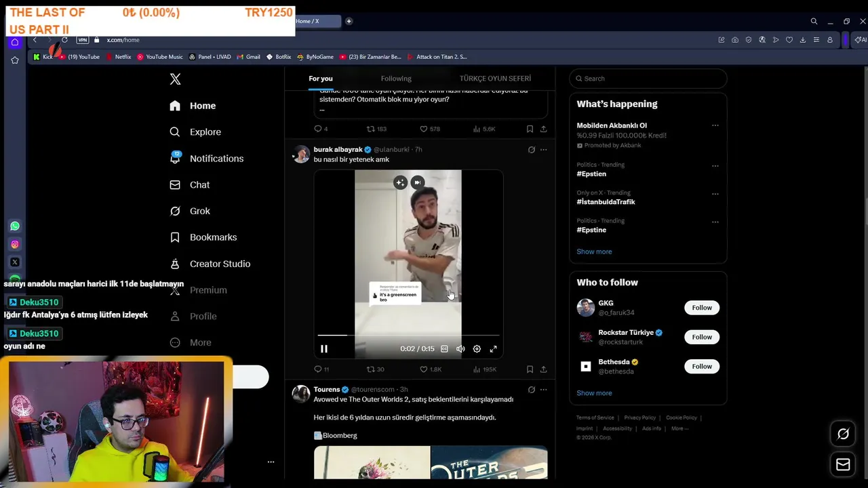Screen dimensions: 868x488
Task: Bookmark burak albayrak's post
Action: [x=530, y=369]
